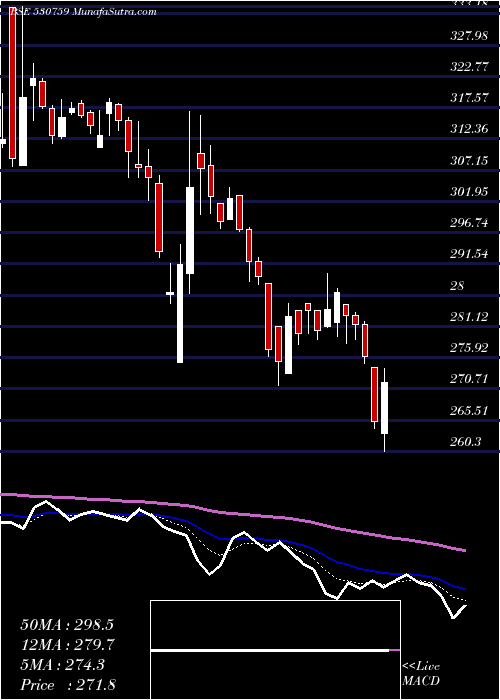Click the 275.92 price axis label
500x700 pixels.
(x=469, y=347)
